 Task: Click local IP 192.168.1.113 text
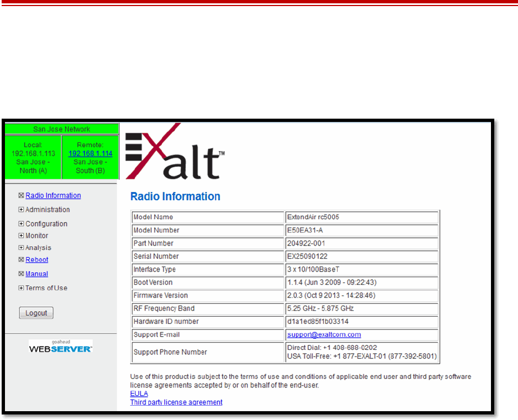pos(33,153)
